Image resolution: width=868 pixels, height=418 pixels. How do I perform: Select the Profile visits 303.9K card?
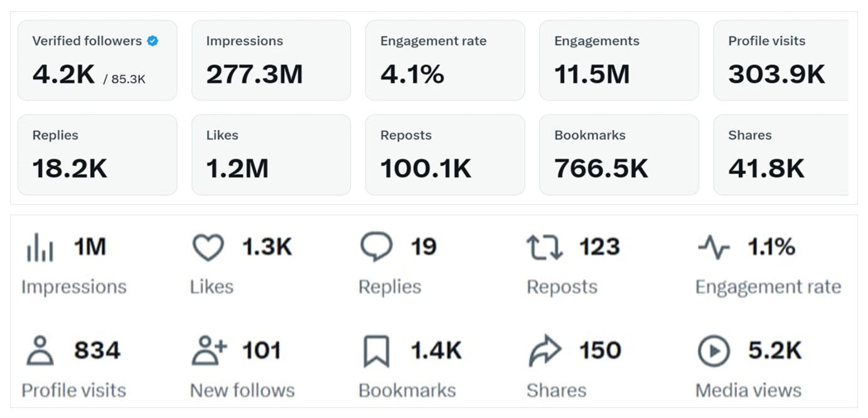781,60
